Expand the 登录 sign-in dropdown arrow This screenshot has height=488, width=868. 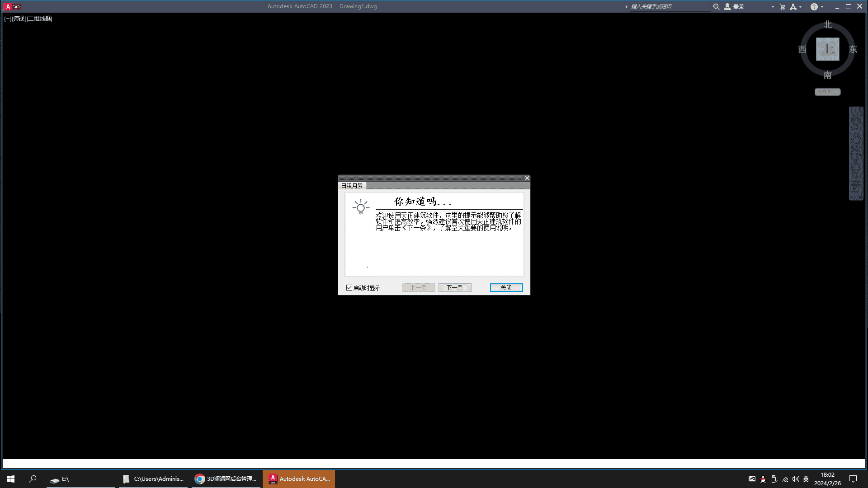[773, 7]
